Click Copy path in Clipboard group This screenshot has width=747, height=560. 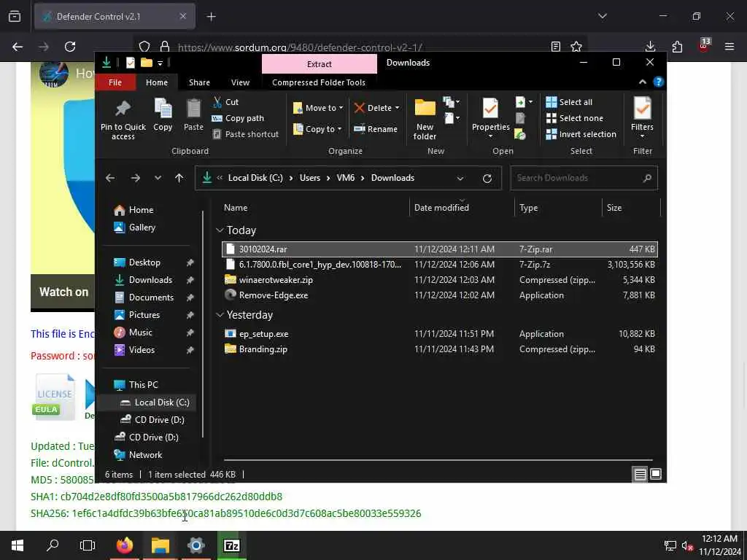pos(239,118)
